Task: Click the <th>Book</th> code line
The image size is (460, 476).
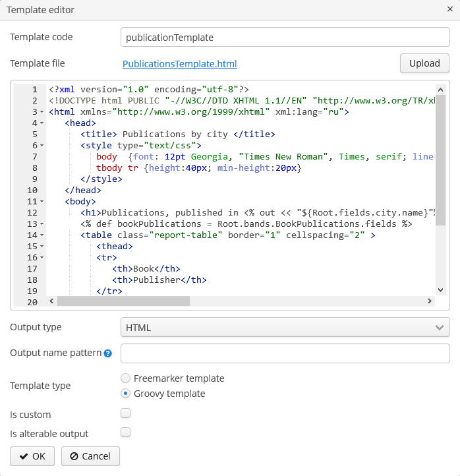Action: [x=146, y=269]
